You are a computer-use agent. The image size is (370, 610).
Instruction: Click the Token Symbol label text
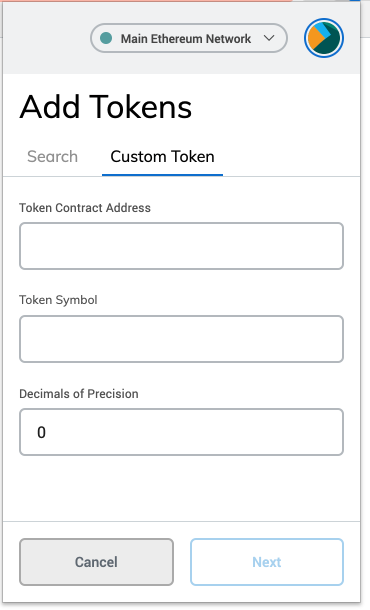pyautogui.click(x=58, y=300)
